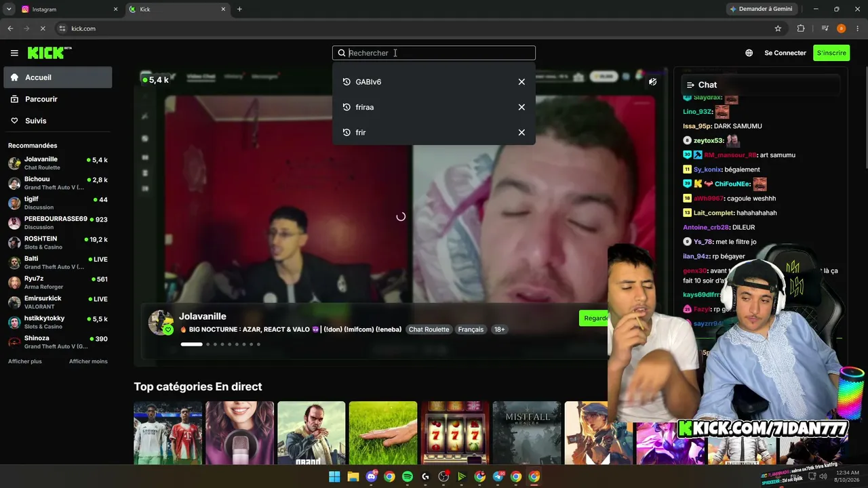Viewport: 868px width, 488px height.
Task: Open the browser extensions puzzle icon
Action: tap(801, 28)
